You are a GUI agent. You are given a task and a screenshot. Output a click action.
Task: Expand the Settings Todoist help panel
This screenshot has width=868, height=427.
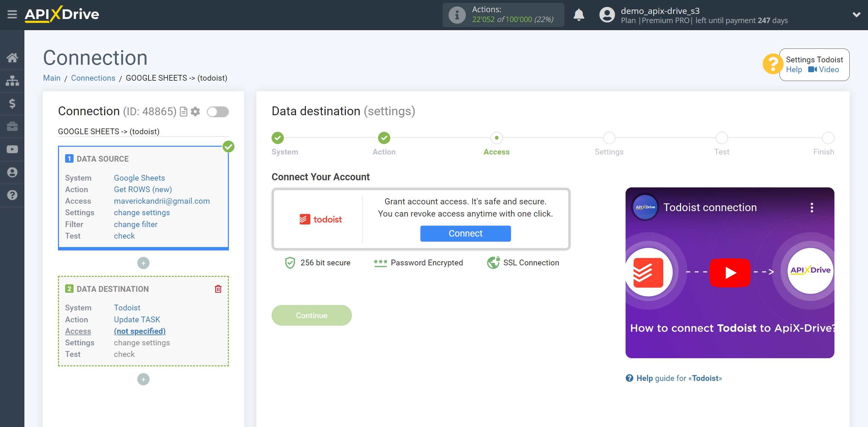(x=773, y=63)
